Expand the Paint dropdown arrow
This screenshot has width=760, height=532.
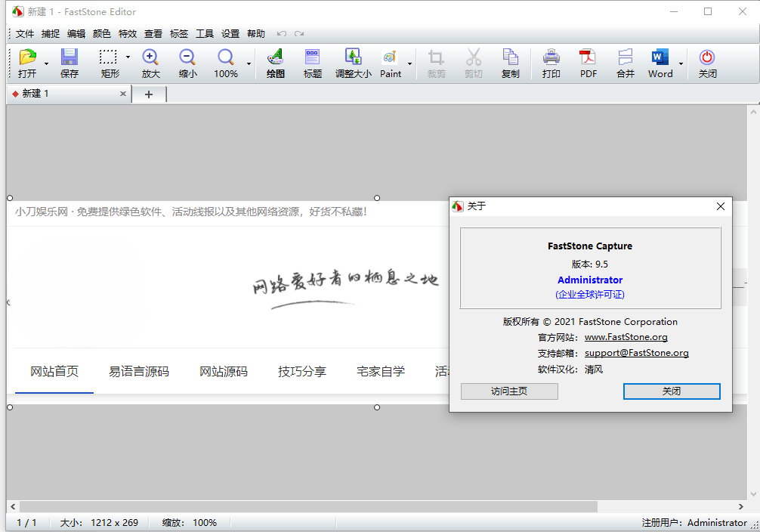(409, 63)
